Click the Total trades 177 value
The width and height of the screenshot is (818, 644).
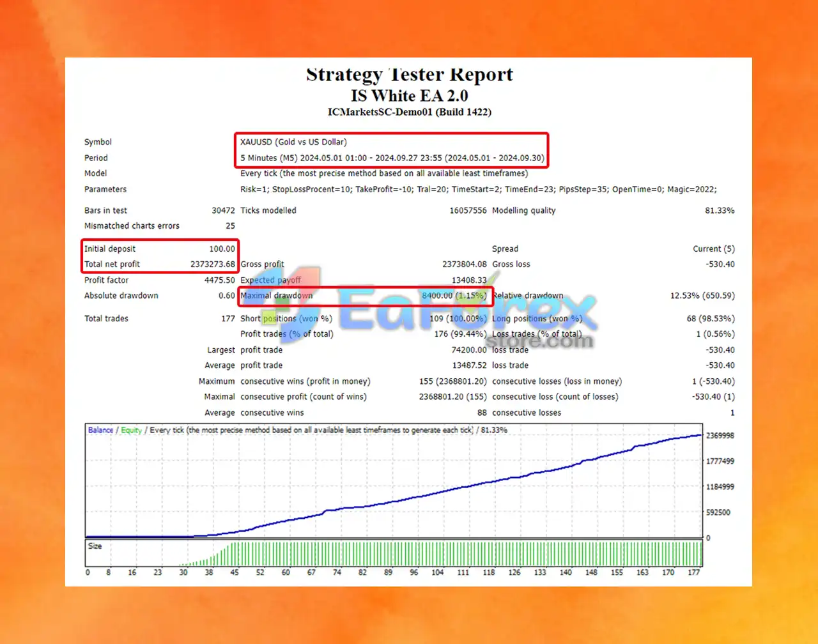pyautogui.click(x=228, y=318)
